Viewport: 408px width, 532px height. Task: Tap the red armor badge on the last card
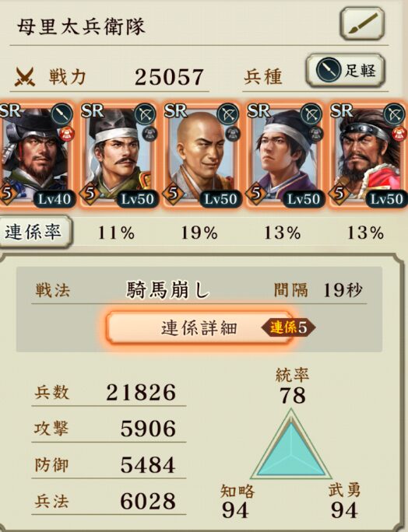tap(399, 134)
